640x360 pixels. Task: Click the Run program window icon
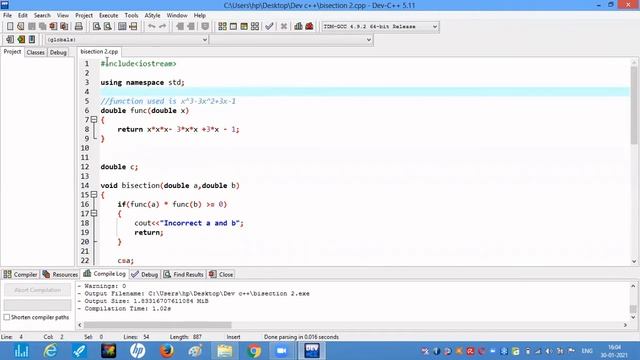pos(233,27)
